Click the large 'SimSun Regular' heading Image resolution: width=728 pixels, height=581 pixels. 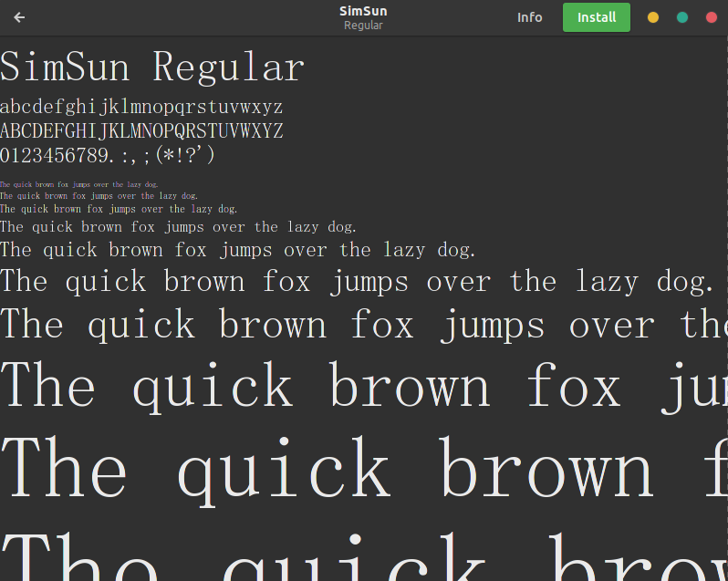point(152,67)
